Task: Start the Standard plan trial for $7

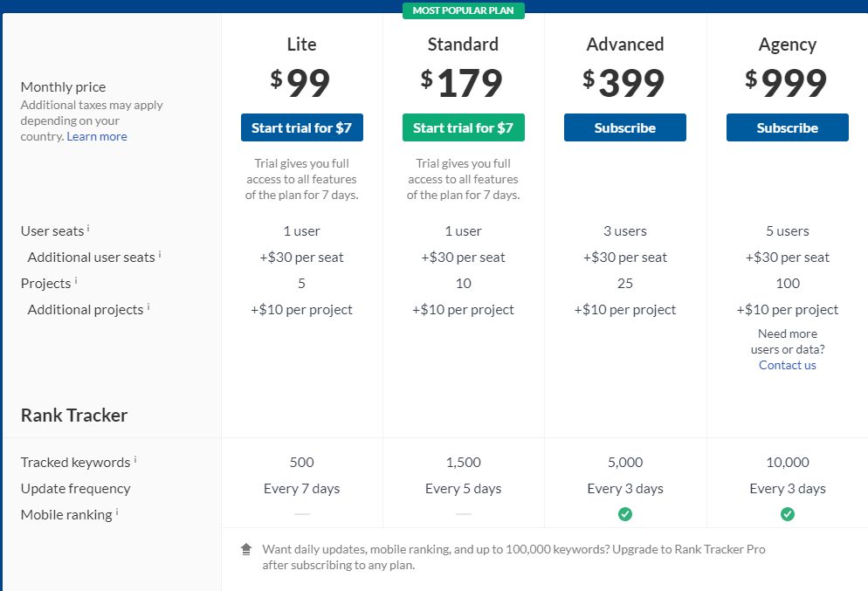Action: click(x=464, y=127)
